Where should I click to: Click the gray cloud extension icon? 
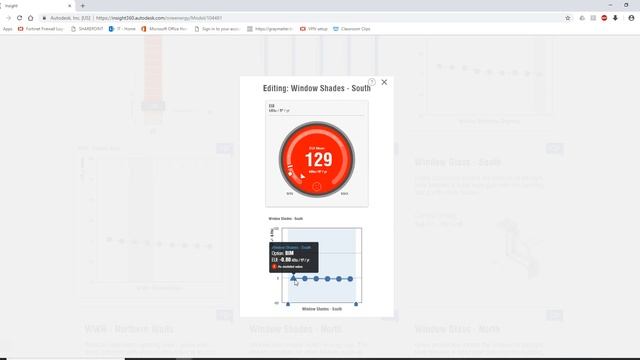point(582,18)
